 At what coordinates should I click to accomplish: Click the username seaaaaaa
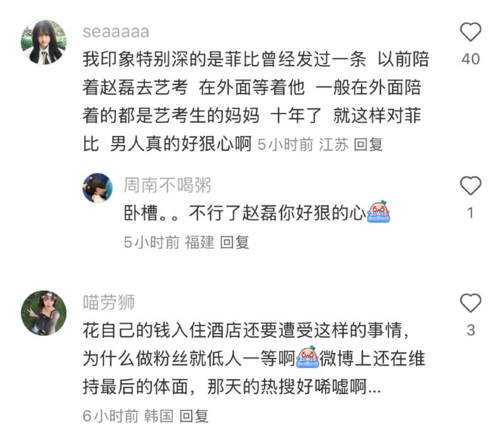pyautogui.click(x=116, y=32)
